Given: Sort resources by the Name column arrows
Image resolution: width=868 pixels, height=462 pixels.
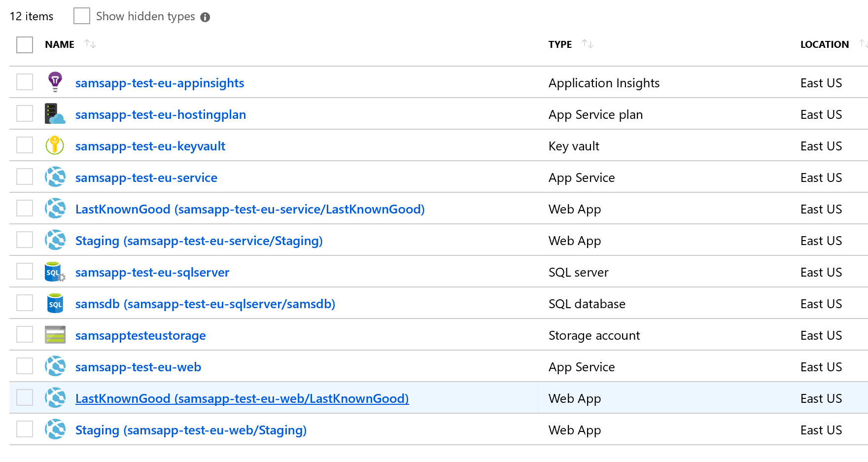Looking at the screenshot, I should [90, 44].
